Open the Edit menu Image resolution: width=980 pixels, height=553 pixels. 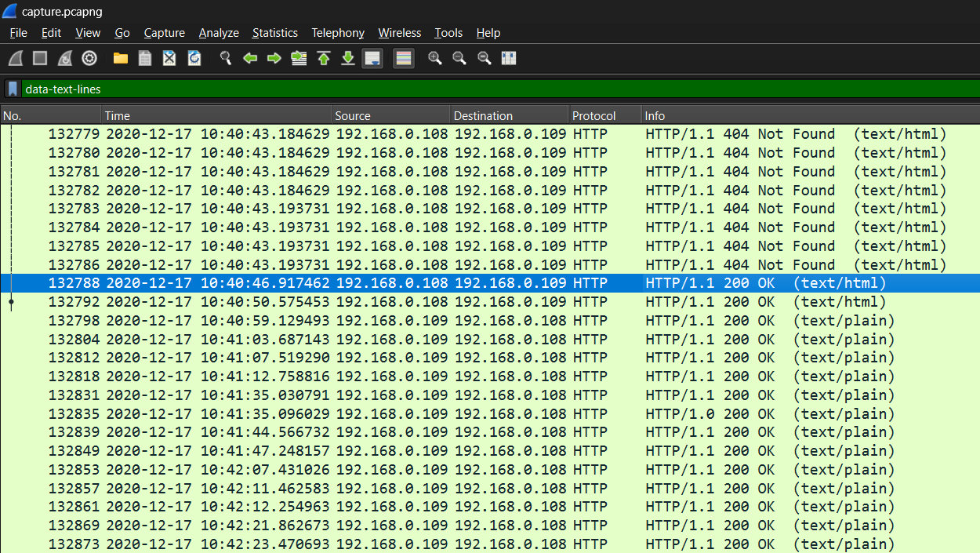click(x=51, y=33)
